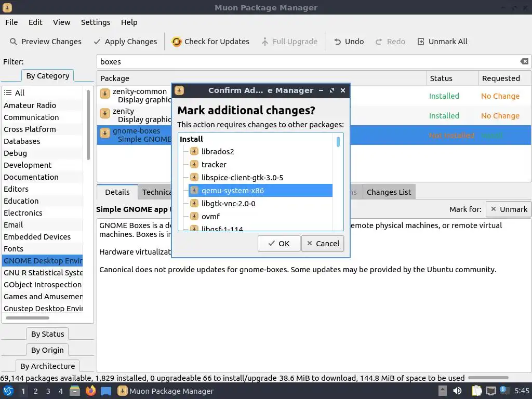Click the Check for Updates label
The image size is (532, 399).
tap(217, 42)
